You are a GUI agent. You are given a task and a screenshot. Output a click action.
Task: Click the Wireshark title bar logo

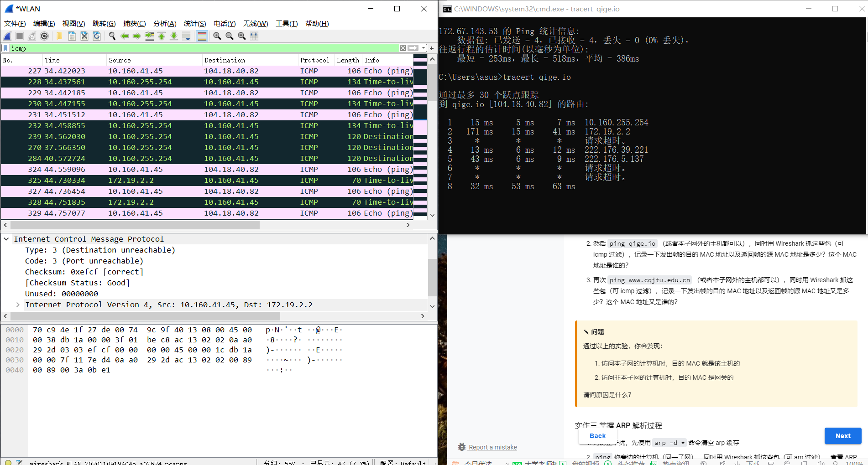(x=9, y=9)
